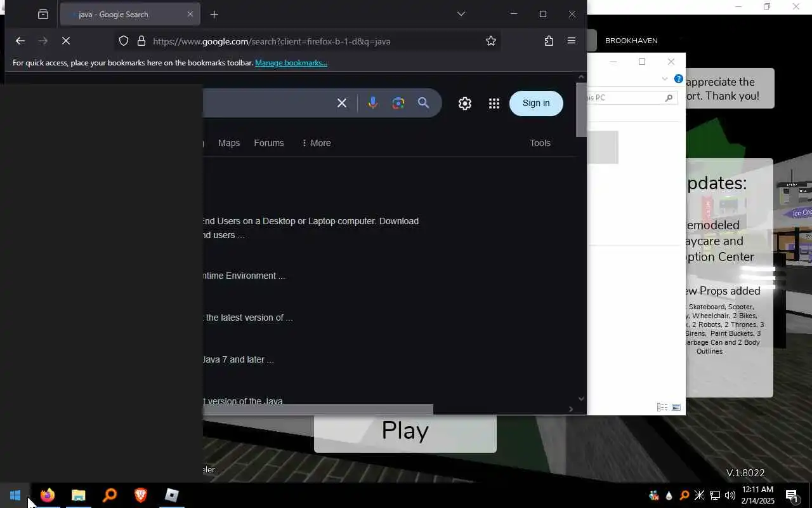Open the orange magnifier search app in taskbar
Viewport: 812px width, 508px height.
110,495
